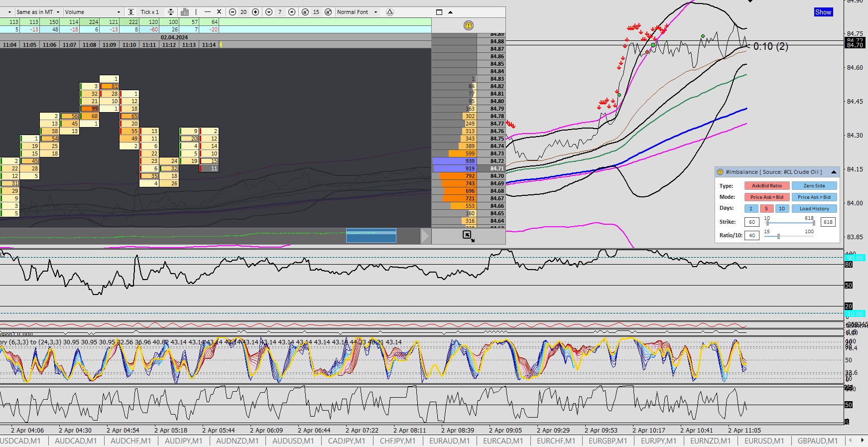Image resolution: width=868 pixels, height=447 pixels.
Task: Select Price Ask = Bid mode
Action: [767, 197]
